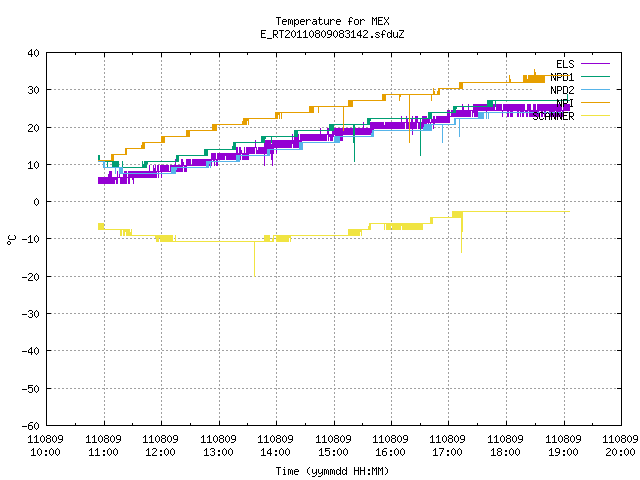640x480 pixels.
Task: Click the y-axis label -30
Action: 31,314
